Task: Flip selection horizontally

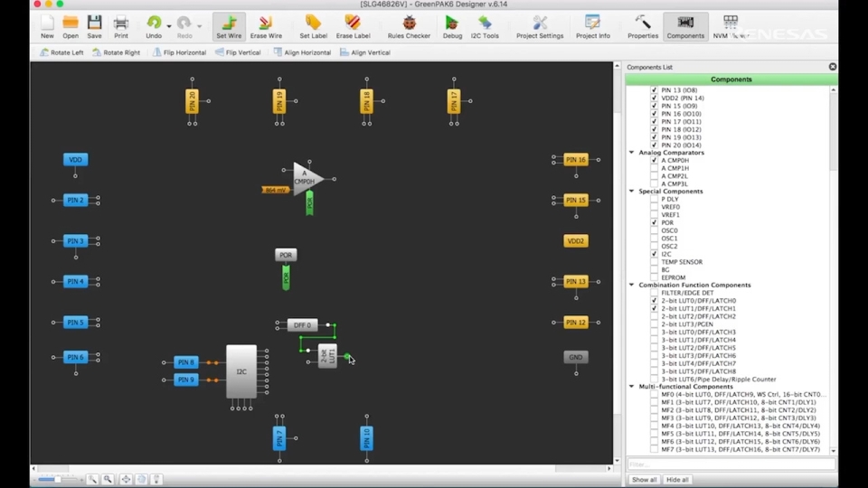Action: point(179,52)
